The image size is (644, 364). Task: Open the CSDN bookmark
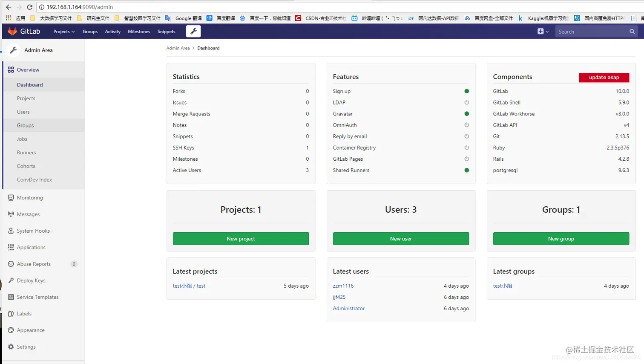[321, 18]
